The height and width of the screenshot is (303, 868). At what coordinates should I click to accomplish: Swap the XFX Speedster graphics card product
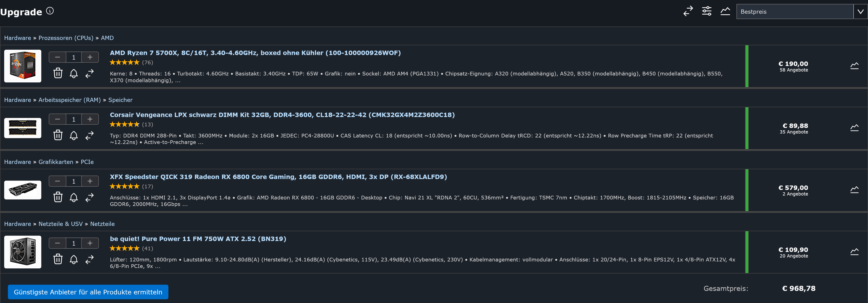tap(89, 197)
